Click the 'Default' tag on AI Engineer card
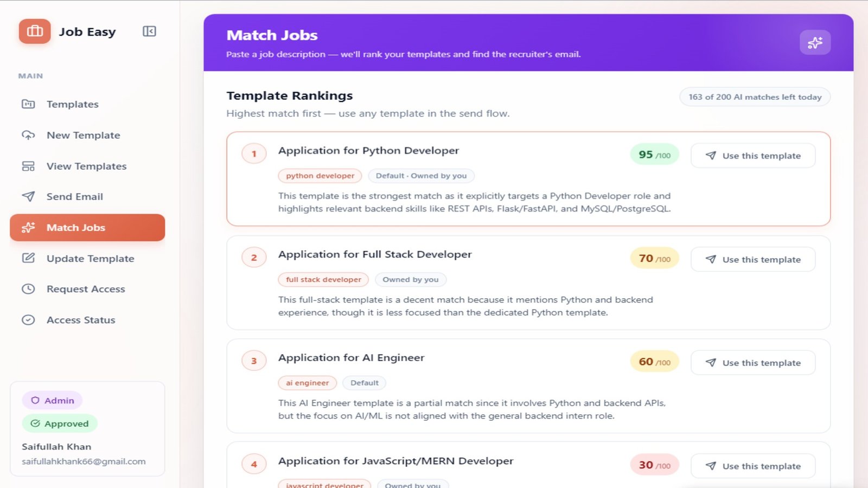 click(x=365, y=383)
